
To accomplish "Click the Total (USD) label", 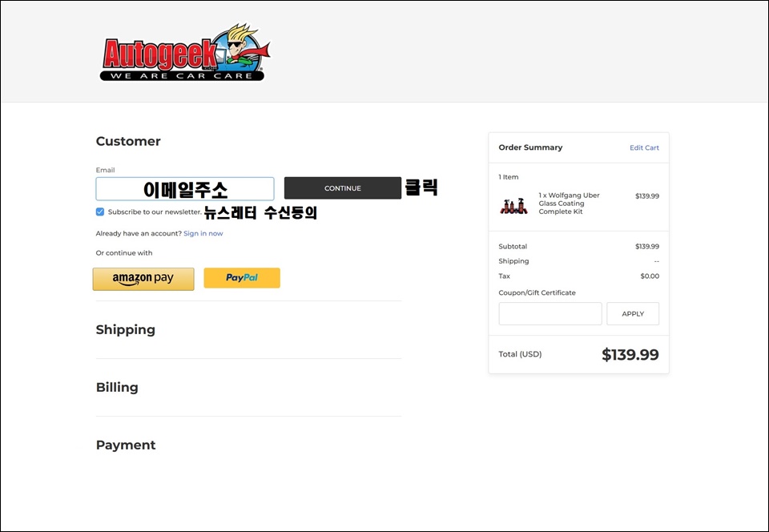I will coord(521,354).
